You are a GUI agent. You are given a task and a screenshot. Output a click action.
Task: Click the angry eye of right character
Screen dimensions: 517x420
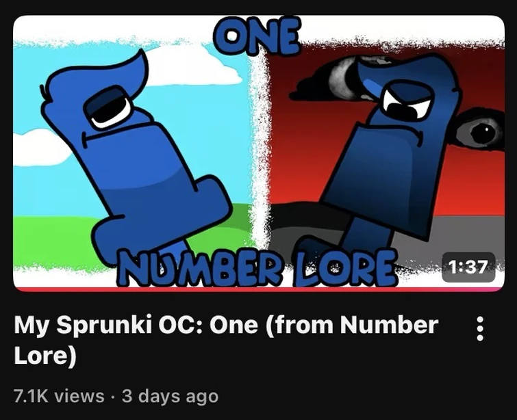[407, 101]
